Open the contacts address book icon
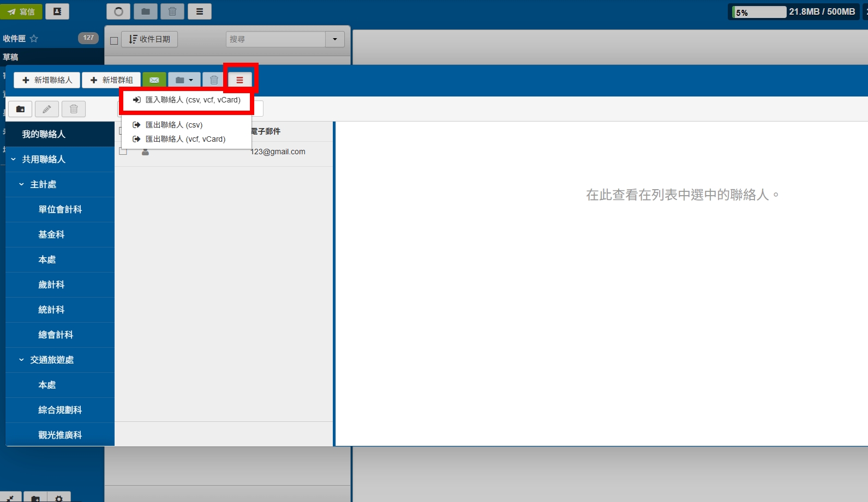The width and height of the screenshot is (868, 502). tap(57, 11)
